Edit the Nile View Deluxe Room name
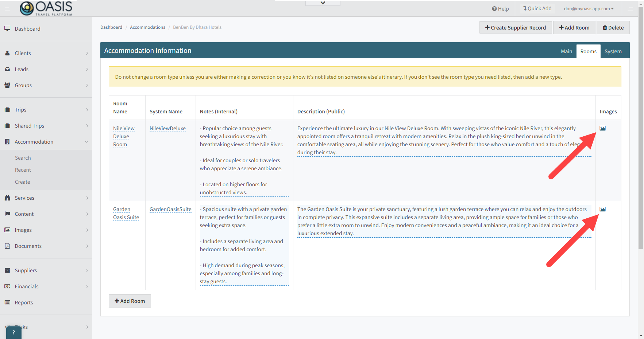Viewport: 644px width, 339px height. (x=124, y=136)
